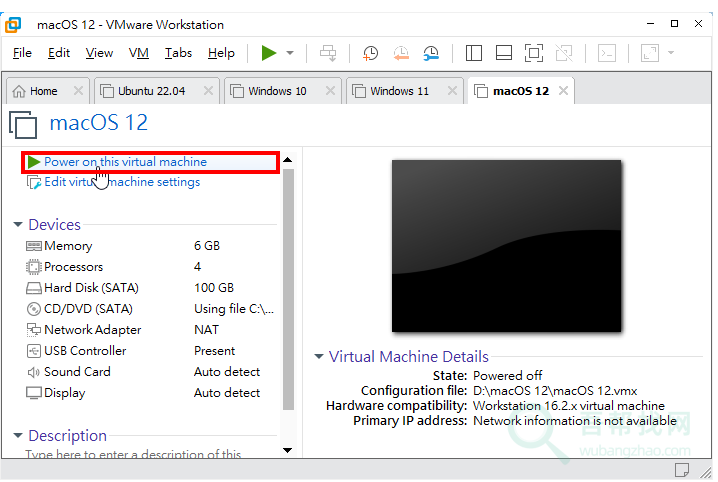The image size is (718, 482).
Task: Collapse the Description section
Action: point(18,435)
